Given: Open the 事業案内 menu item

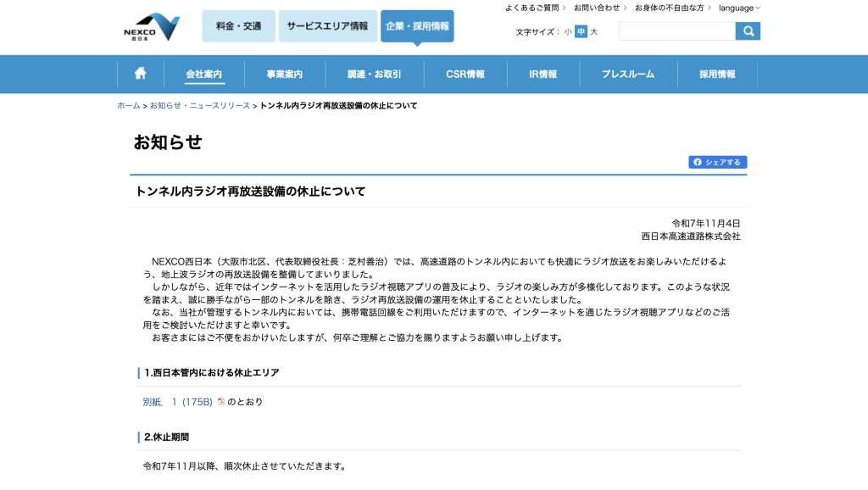Looking at the screenshot, I should pyautogui.click(x=284, y=75).
